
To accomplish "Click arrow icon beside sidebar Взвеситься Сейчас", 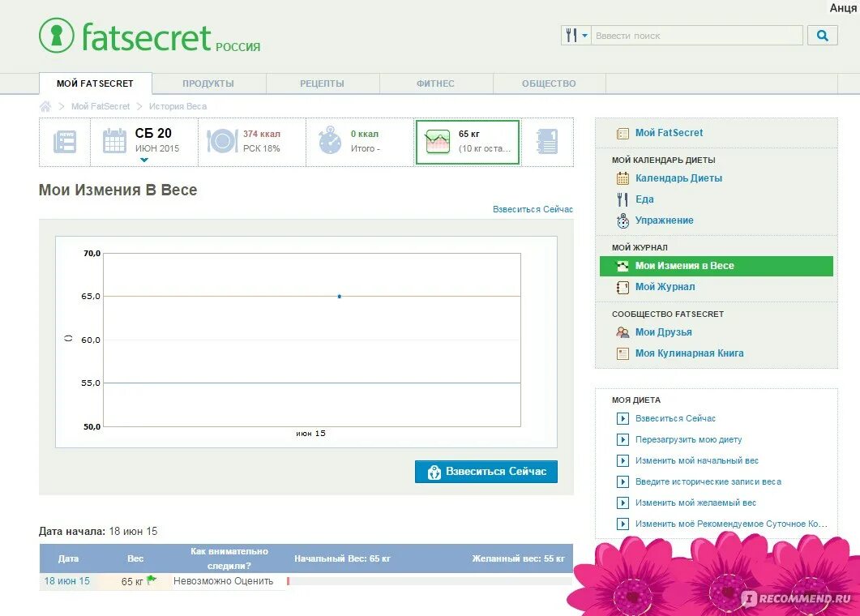I will [x=623, y=418].
